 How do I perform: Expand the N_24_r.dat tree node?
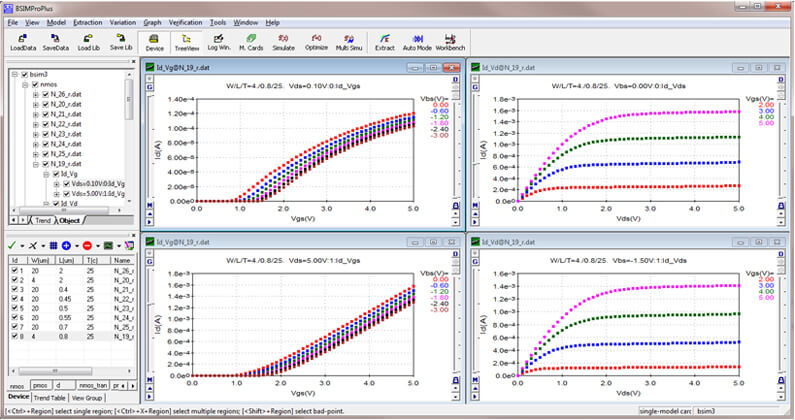tap(35, 144)
